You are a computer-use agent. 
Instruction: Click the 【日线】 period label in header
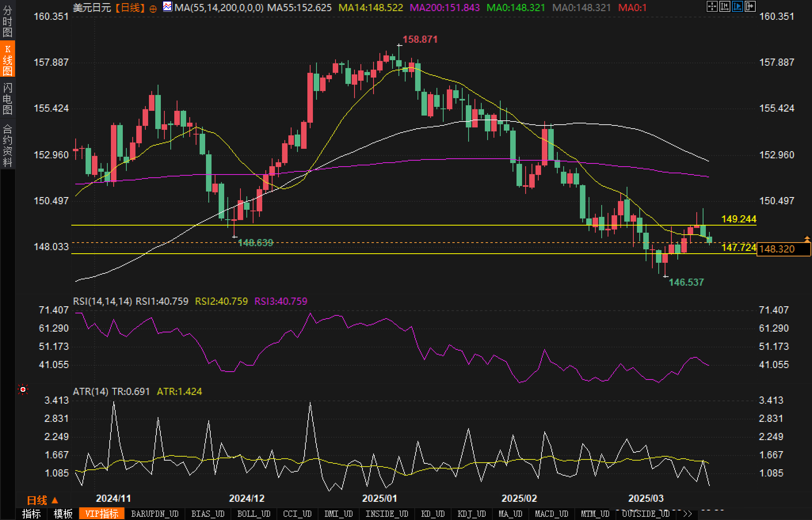[x=130, y=8]
